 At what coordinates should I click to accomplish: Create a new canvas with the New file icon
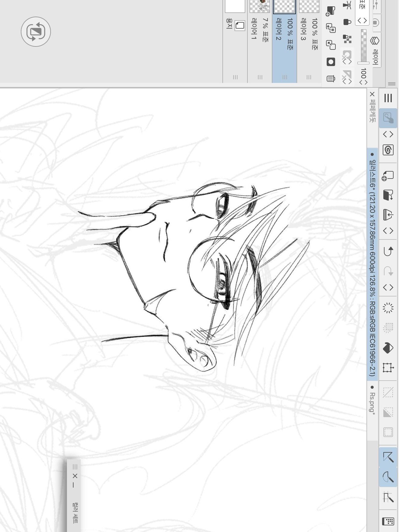pos(388,176)
